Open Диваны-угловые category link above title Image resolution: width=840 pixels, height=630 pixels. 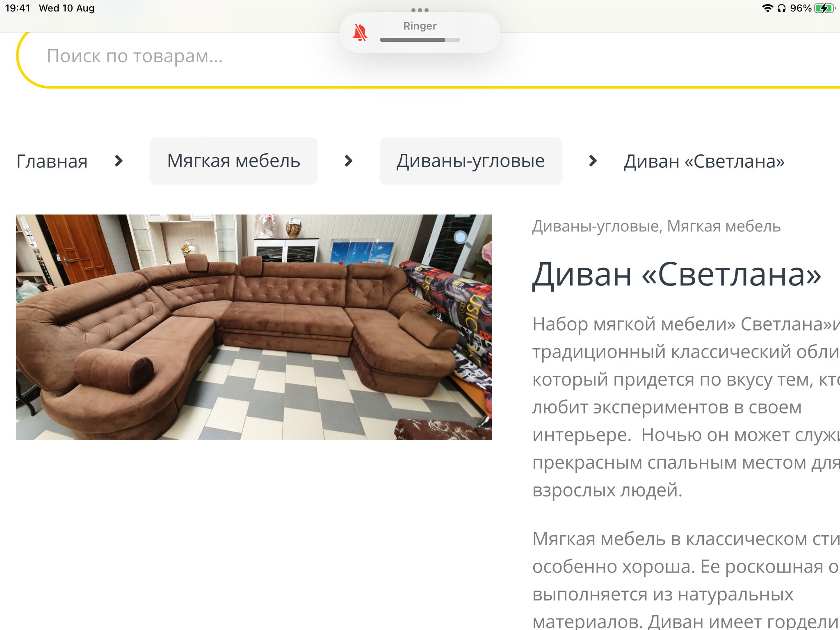click(596, 226)
